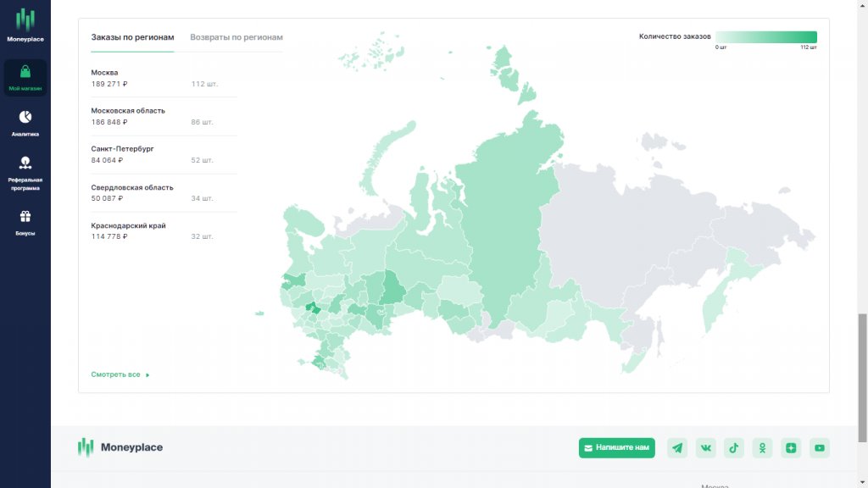The height and width of the screenshot is (488, 868).
Task: Open the Реферальная программа section
Action: (25, 174)
